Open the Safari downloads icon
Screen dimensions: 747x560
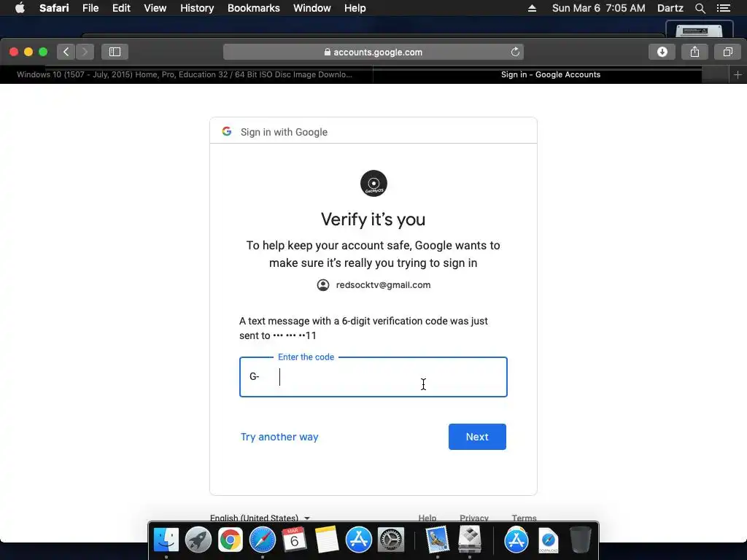(x=662, y=52)
